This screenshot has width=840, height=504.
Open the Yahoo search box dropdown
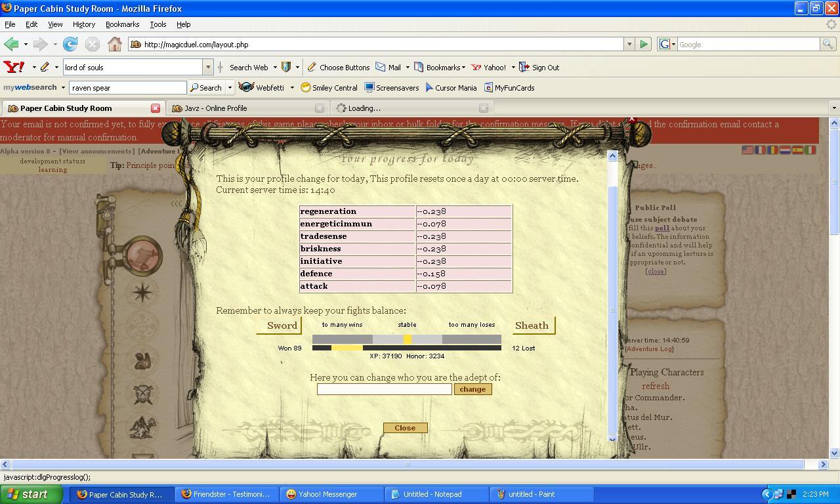click(x=208, y=67)
